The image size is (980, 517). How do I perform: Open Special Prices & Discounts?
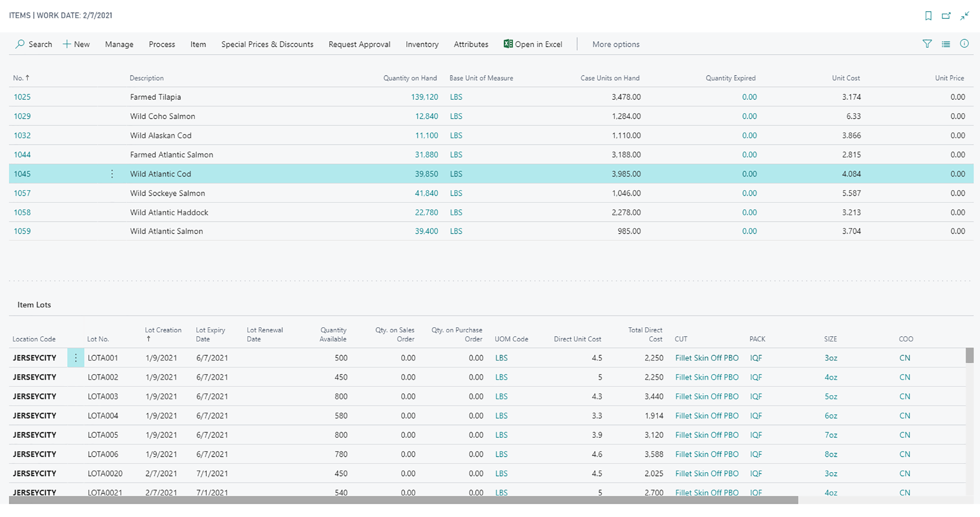[x=267, y=44]
